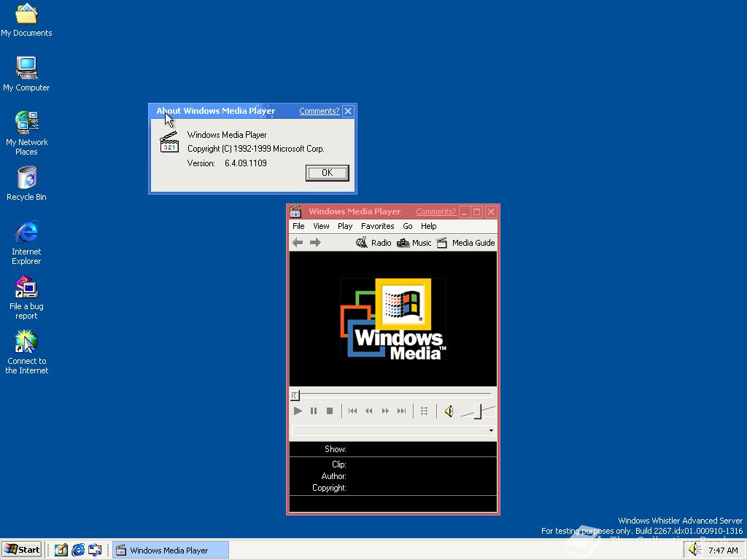Open the Media Guide toolbar button

tap(466, 243)
